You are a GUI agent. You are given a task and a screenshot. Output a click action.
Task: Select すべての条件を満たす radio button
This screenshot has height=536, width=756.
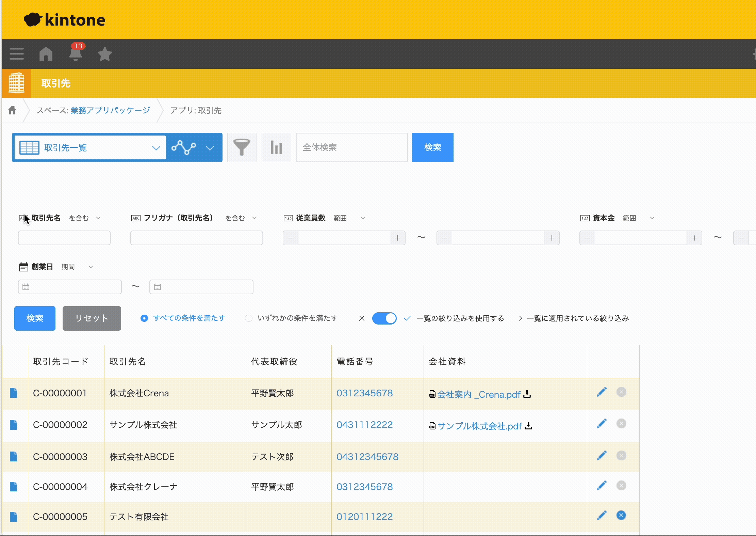[144, 318]
